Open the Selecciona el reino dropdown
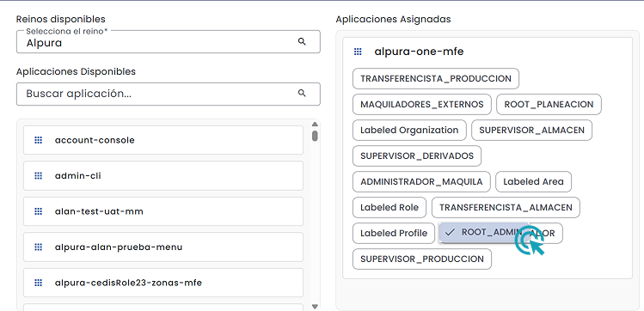This screenshot has width=644, height=311. point(168,41)
